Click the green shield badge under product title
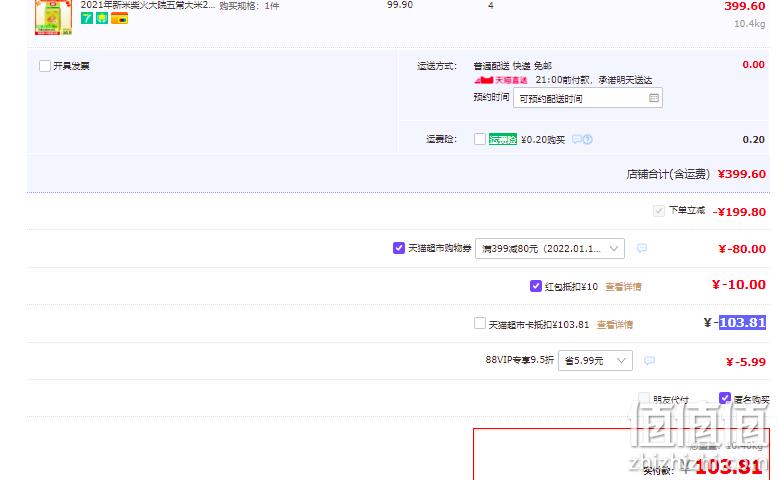 [102, 18]
